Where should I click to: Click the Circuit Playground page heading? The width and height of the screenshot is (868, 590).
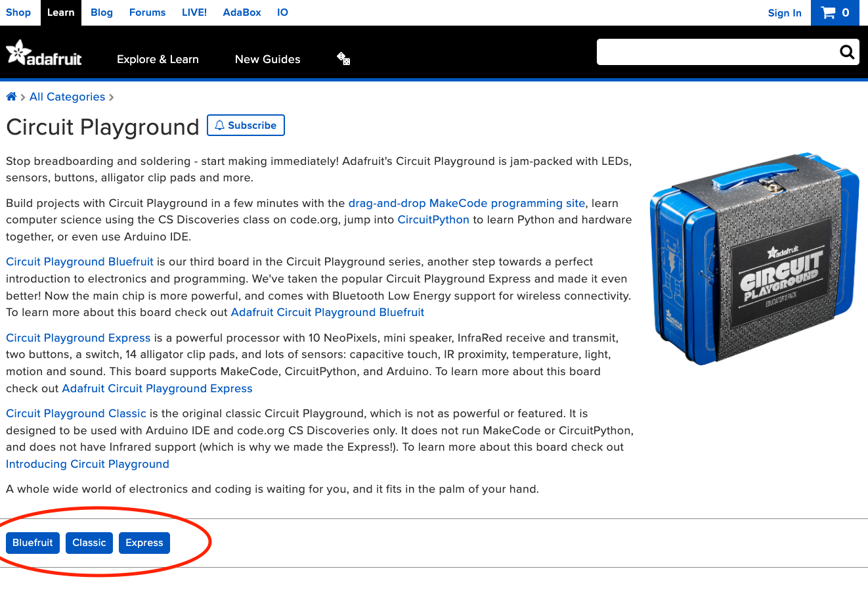coord(102,127)
